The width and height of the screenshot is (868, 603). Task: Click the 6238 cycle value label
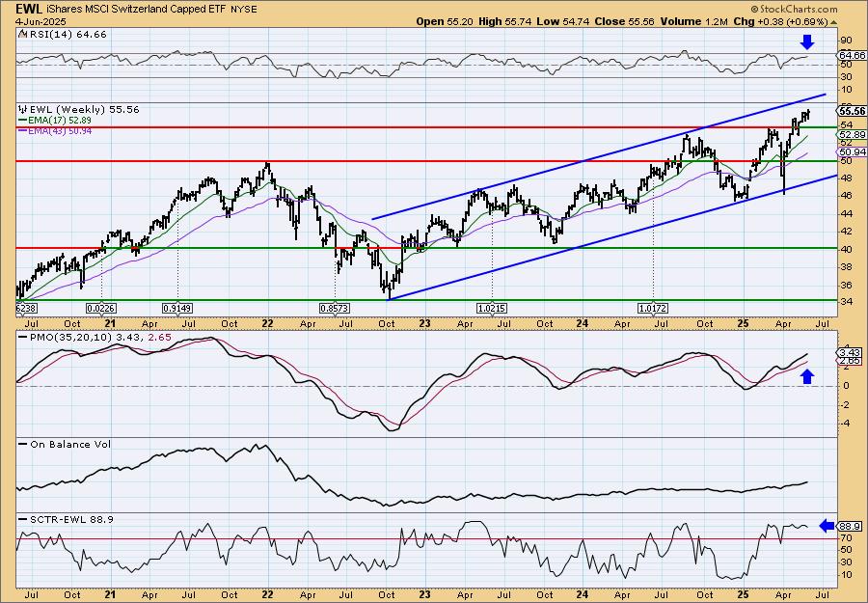[27, 308]
